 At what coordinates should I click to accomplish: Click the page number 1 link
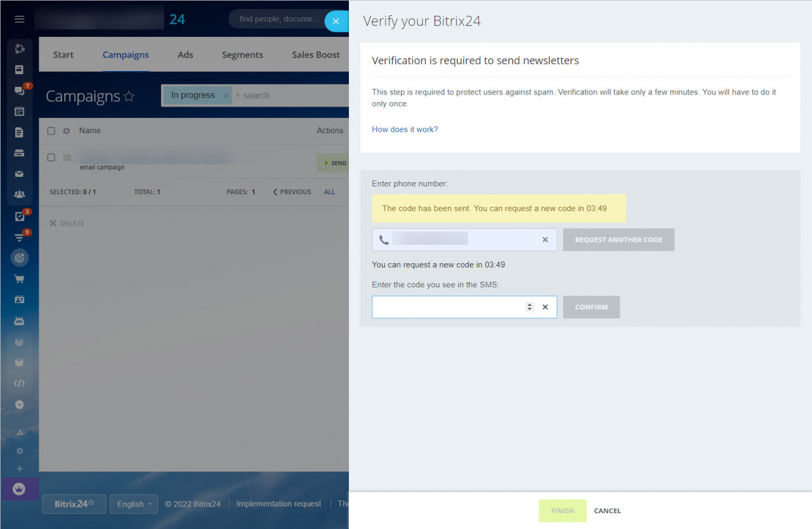[x=254, y=192]
